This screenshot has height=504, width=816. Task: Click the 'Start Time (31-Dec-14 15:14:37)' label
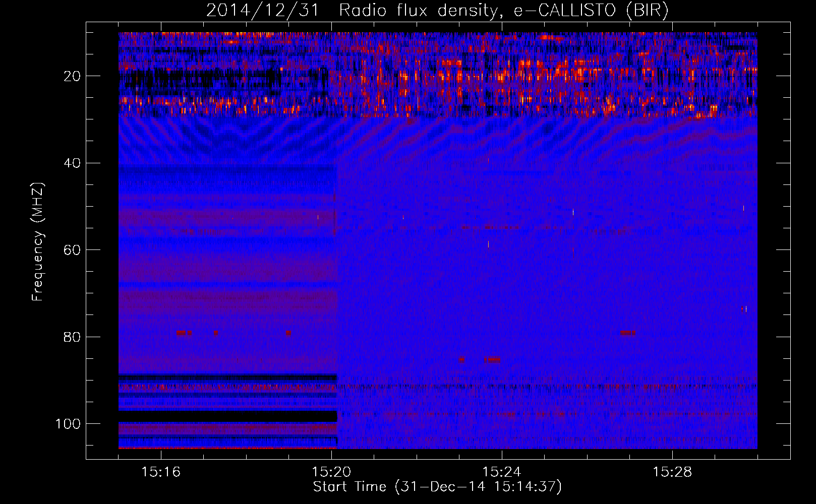coord(437,487)
